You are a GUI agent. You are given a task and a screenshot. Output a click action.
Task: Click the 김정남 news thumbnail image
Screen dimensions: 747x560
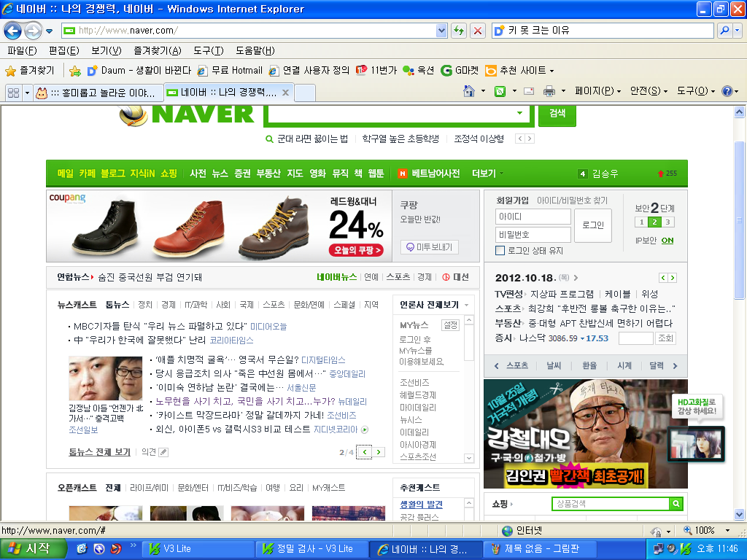(106, 378)
